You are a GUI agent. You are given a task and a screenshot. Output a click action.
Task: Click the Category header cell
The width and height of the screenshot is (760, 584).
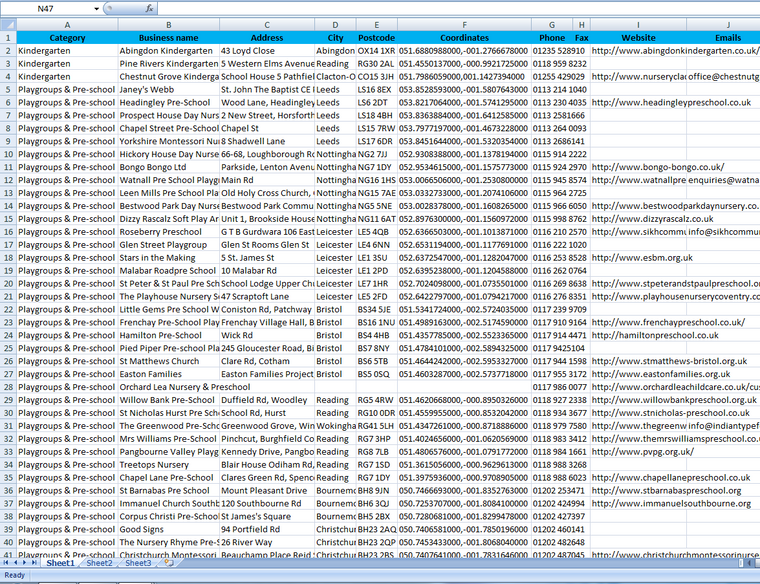(x=67, y=38)
